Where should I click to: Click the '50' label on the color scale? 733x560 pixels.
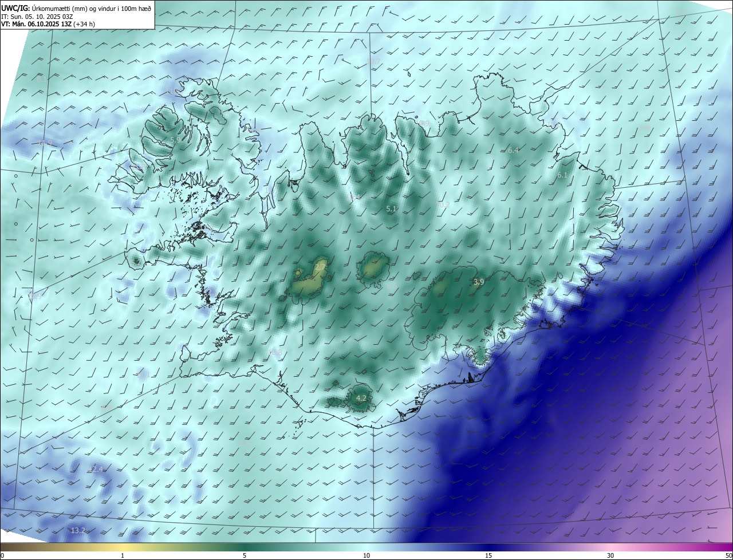pos(728,555)
